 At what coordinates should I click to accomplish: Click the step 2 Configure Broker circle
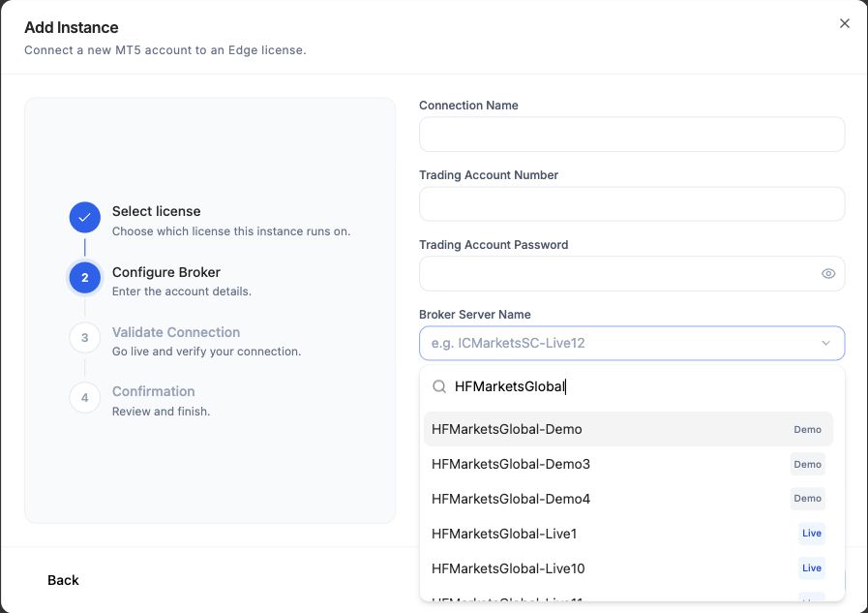(x=85, y=277)
